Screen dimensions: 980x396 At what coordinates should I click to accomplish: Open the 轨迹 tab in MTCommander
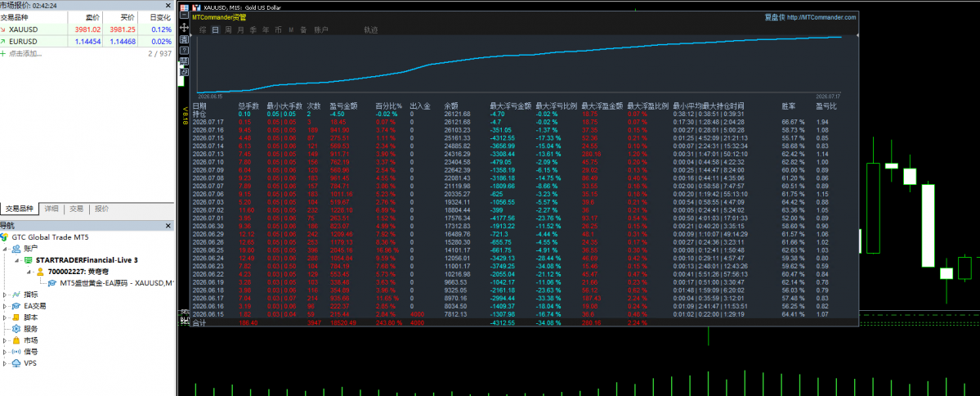tap(371, 29)
